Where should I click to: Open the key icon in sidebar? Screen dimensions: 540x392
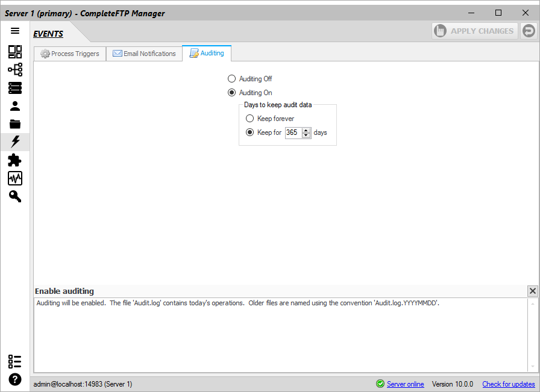coord(15,196)
